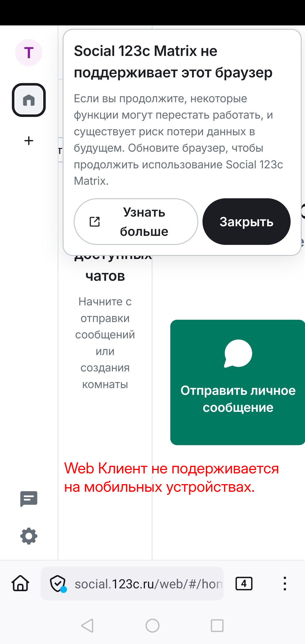Tap the browser shield security icon
305x644 pixels.
click(x=58, y=584)
